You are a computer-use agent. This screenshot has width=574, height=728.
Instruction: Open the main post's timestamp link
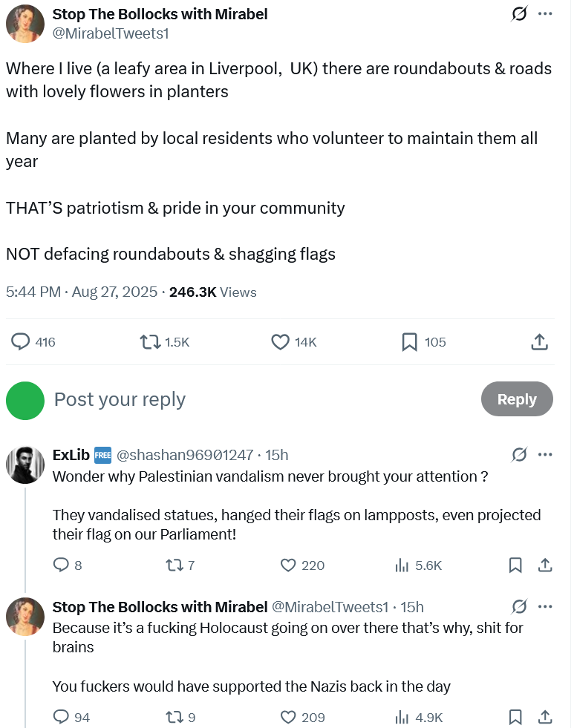tap(82, 292)
